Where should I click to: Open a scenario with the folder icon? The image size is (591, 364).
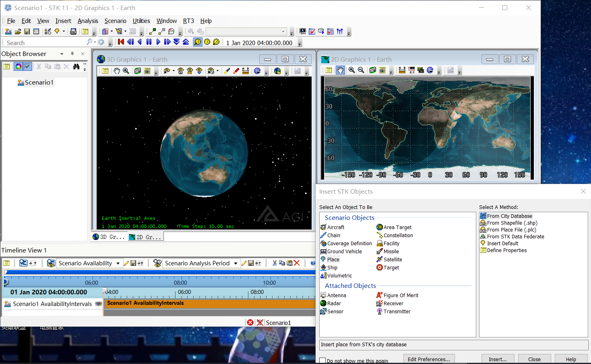click(x=18, y=31)
